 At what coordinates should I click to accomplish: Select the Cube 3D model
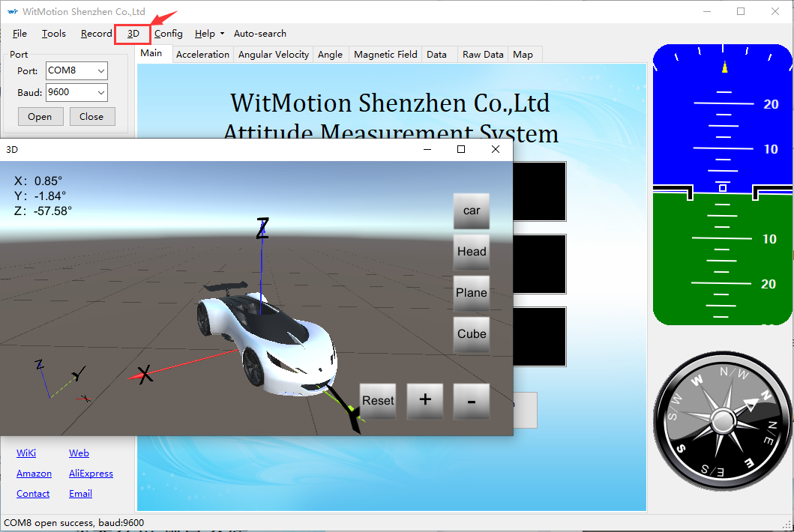472,334
